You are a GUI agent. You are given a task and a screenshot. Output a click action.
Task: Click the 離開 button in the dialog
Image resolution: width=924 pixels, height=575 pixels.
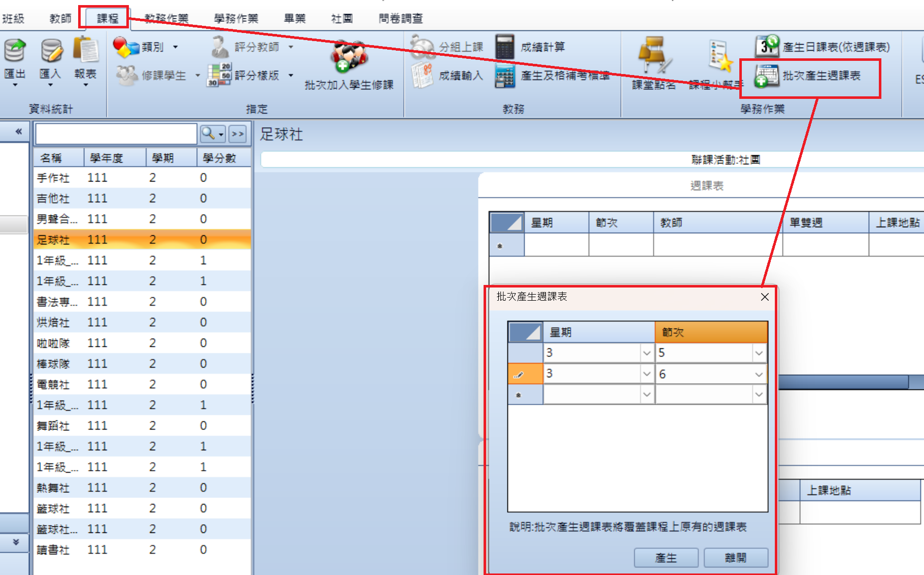[x=736, y=558]
